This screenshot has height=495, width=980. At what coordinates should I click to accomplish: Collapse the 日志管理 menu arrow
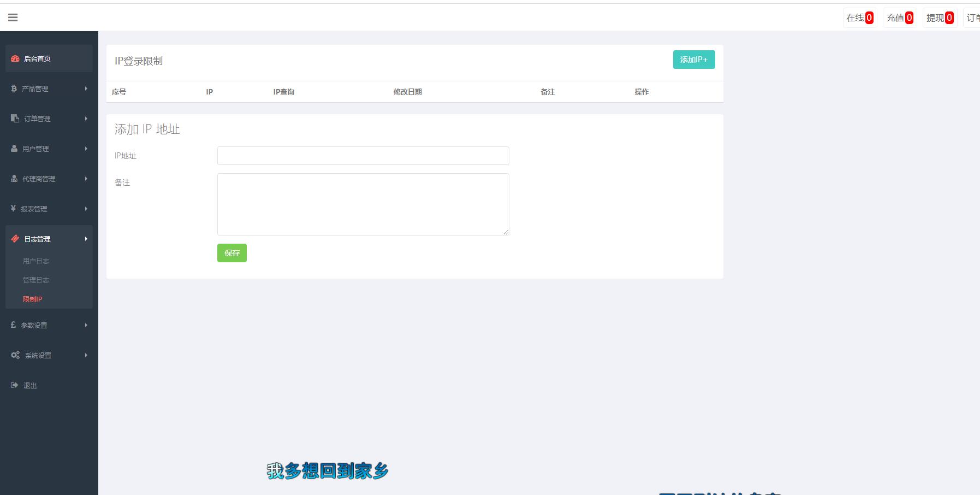[x=86, y=239]
